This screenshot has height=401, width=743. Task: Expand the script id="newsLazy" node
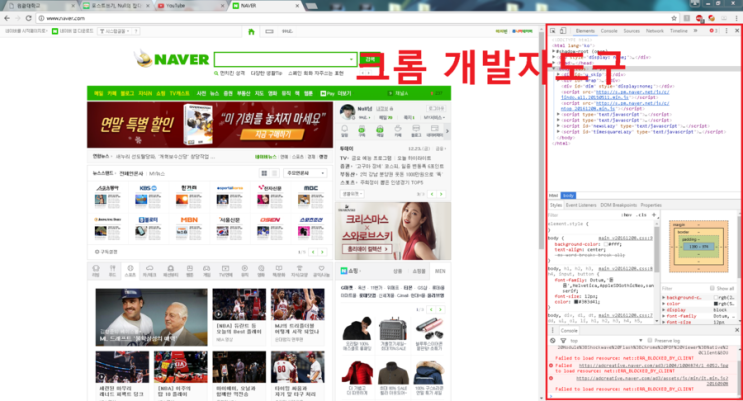pyautogui.click(x=559, y=126)
